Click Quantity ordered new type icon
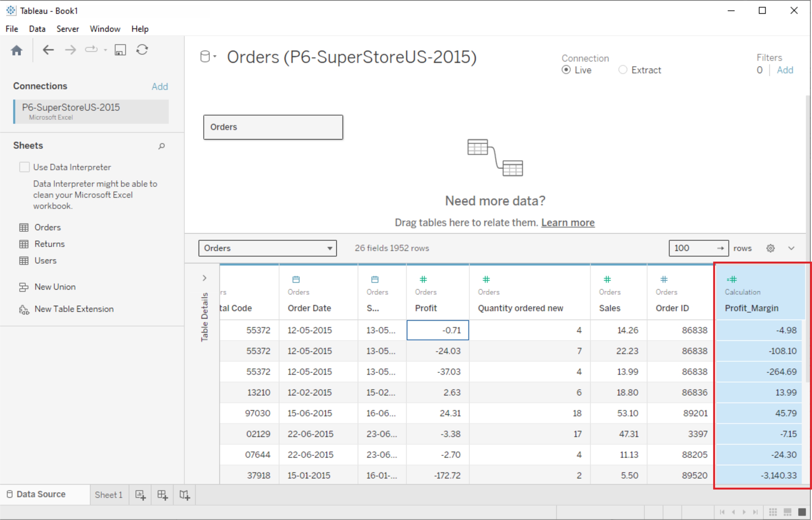 coord(486,279)
